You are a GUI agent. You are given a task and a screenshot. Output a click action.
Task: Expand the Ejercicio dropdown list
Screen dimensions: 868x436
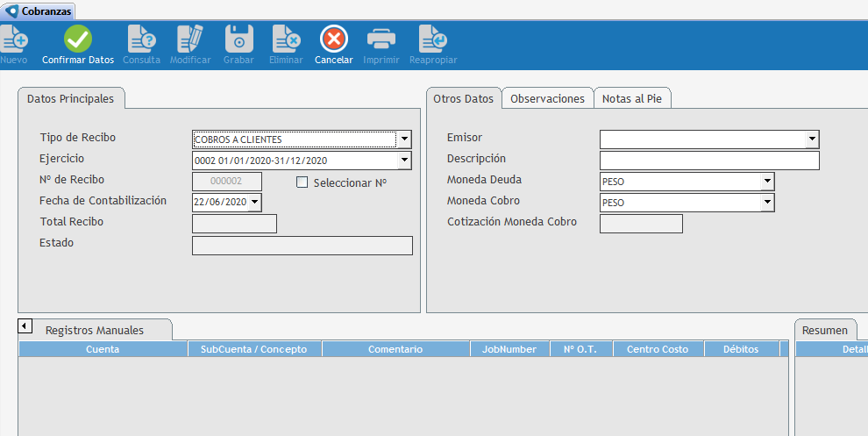point(404,161)
